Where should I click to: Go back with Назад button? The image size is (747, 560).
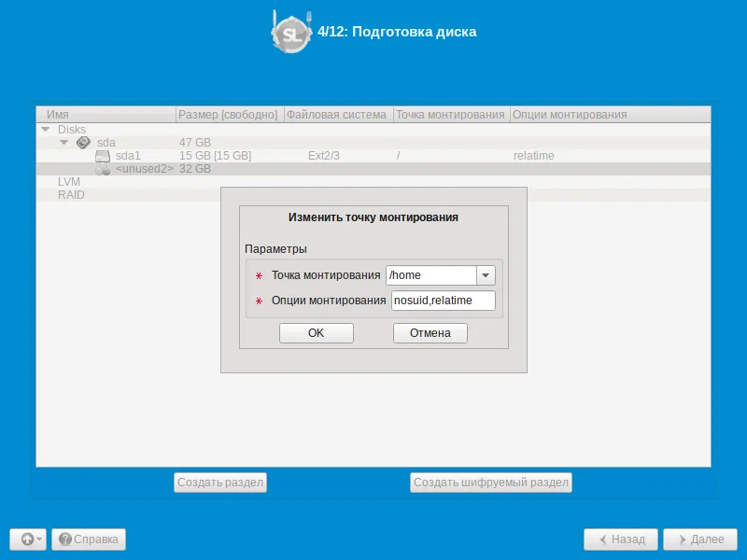click(621, 539)
